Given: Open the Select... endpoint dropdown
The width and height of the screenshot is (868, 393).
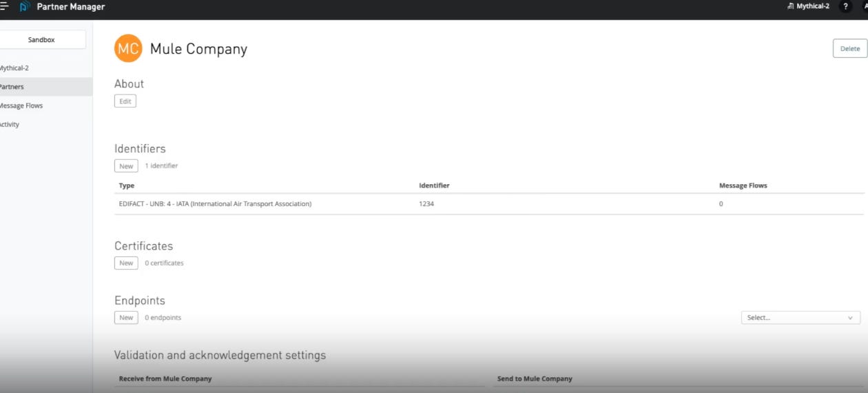Looking at the screenshot, I should tap(800, 318).
